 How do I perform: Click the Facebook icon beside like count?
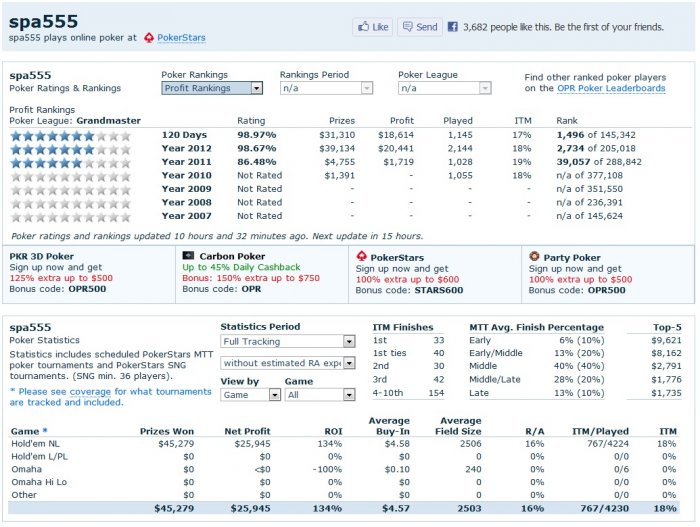click(453, 27)
